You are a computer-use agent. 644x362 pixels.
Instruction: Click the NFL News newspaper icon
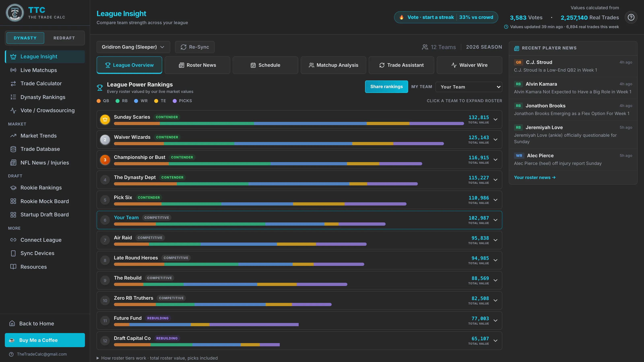click(x=13, y=163)
